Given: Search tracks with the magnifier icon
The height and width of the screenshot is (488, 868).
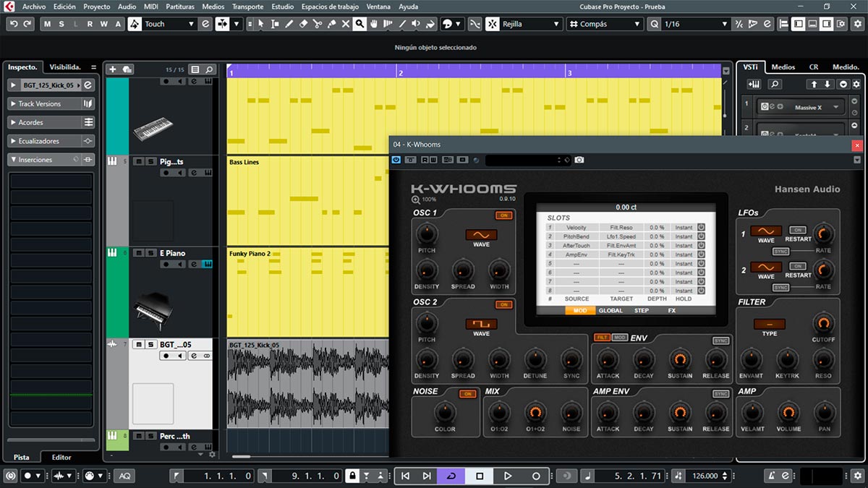Looking at the screenshot, I should pyautogui.click(x=209, y=69).
